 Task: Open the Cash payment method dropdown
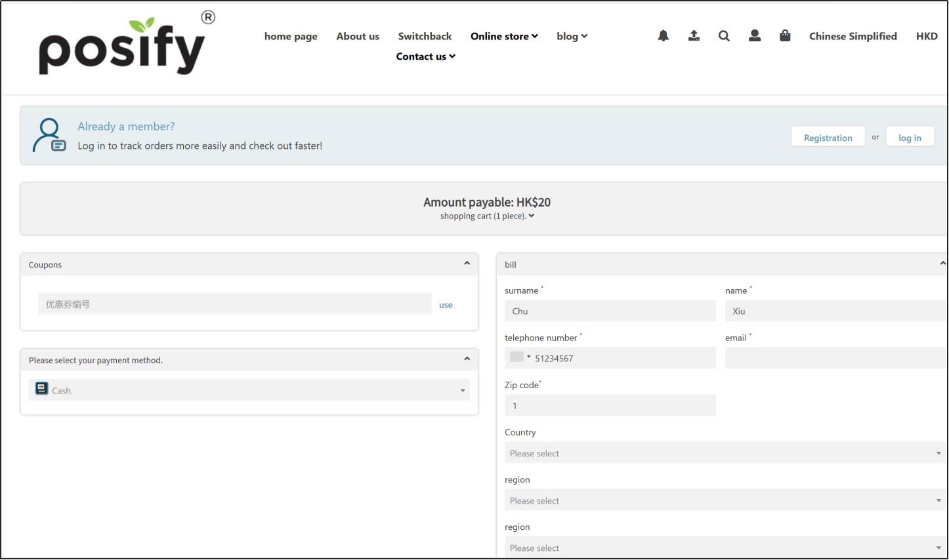[x=249, y=390]
